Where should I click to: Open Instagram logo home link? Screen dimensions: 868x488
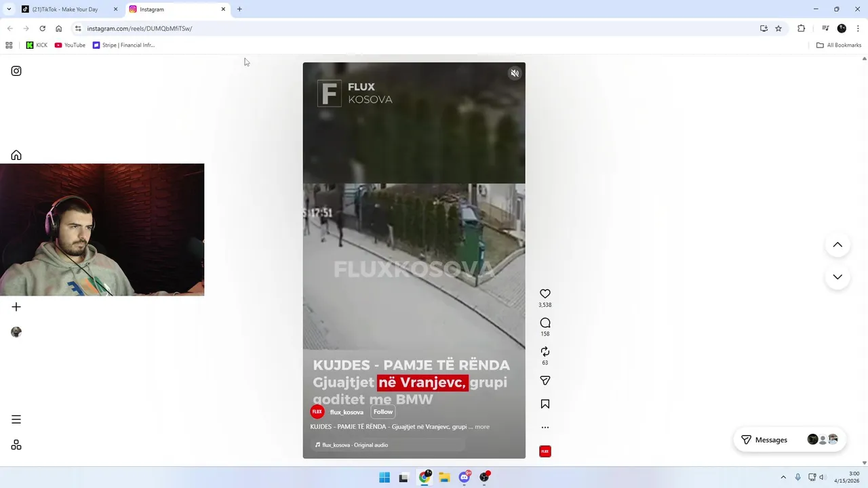pos(16,71)
